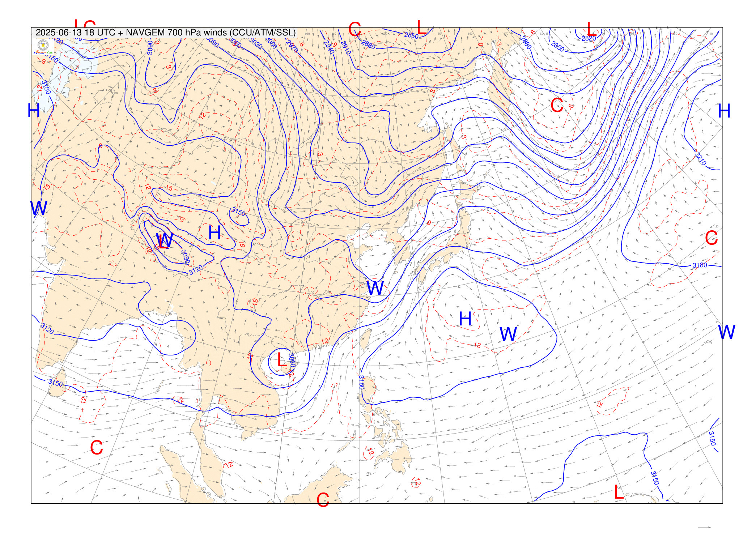Click the red "L" above the "2850" label

coord(422,27)
